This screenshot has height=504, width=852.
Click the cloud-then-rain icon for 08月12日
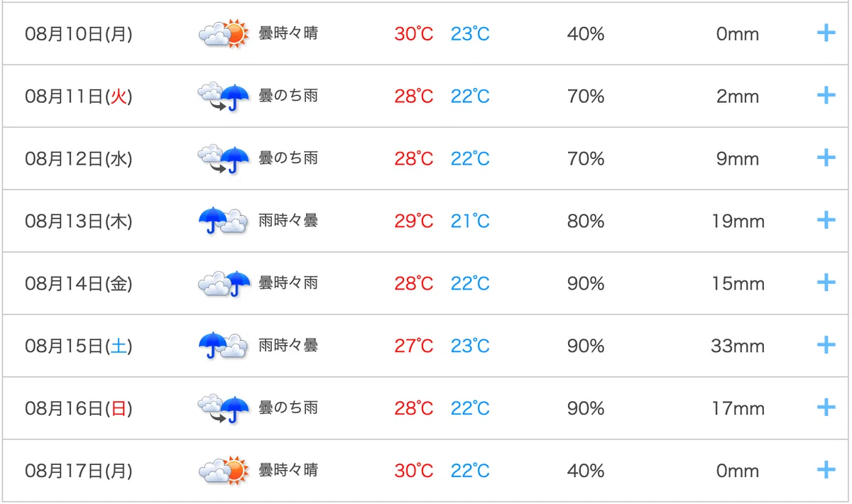tap(224, 158)
